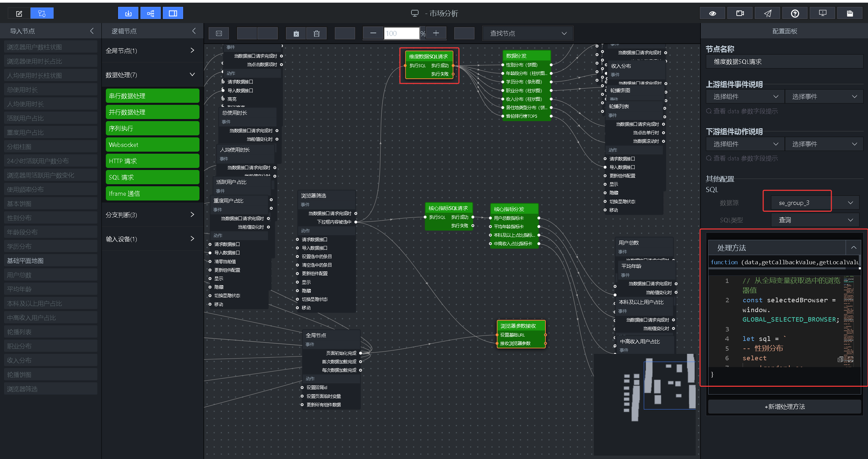868x459 pixels.
Task: Click the zoom percentage input field
Action: pyautogui.click(x=402, y=33)
